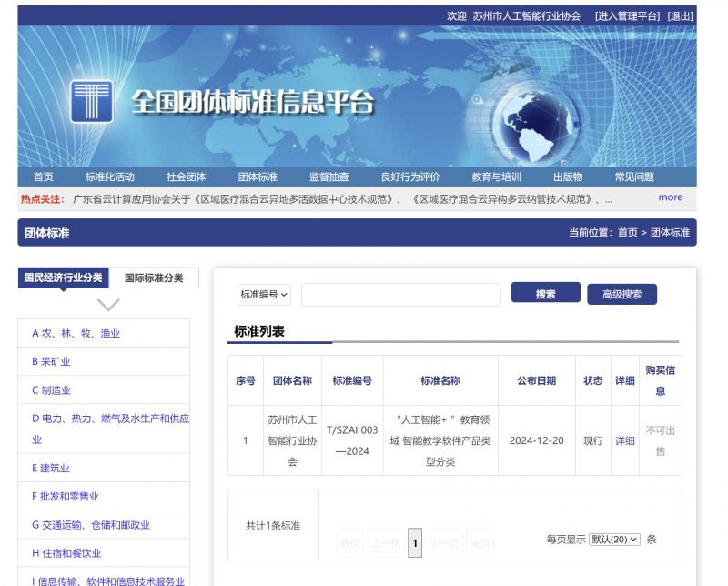Click the 高级搜索 button
The width and height of the screenshot is (728, 586).
click(x=622, y=294)
